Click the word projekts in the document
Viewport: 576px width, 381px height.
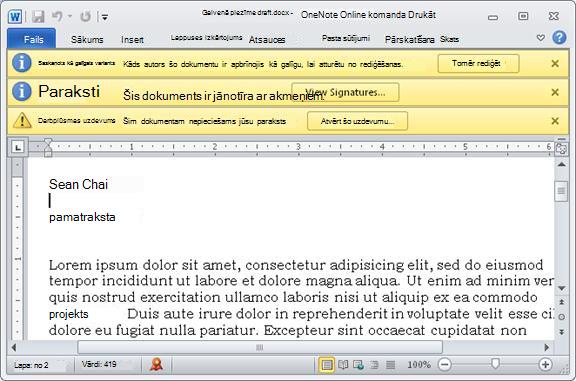tap(68, 314)
